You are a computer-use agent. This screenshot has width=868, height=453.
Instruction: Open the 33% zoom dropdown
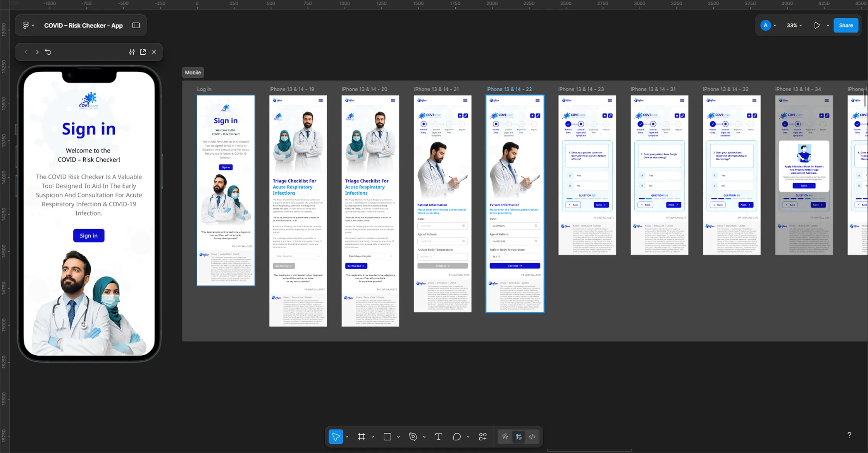794,25
